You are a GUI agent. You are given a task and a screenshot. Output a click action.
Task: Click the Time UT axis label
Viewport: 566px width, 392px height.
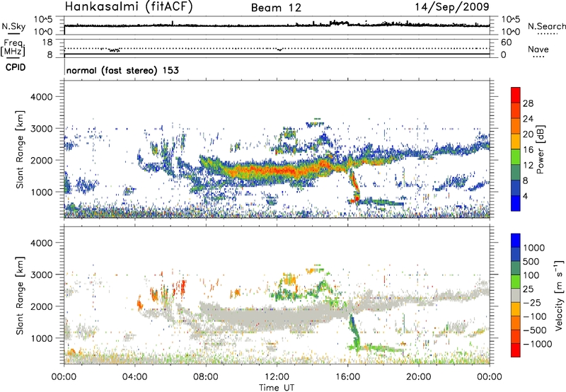click(x=277, y=388)
